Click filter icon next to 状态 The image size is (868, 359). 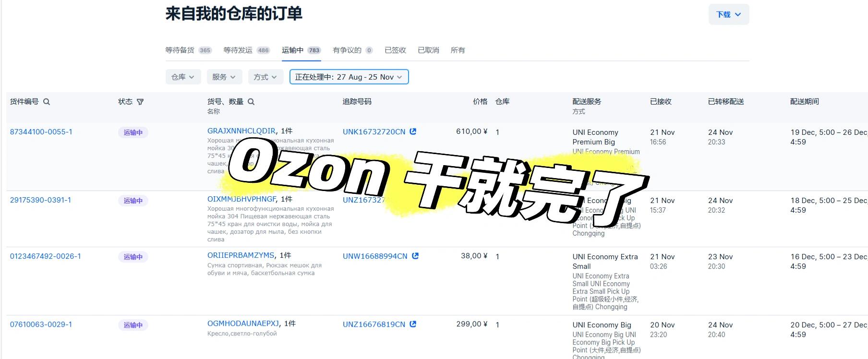coord(140,102)
